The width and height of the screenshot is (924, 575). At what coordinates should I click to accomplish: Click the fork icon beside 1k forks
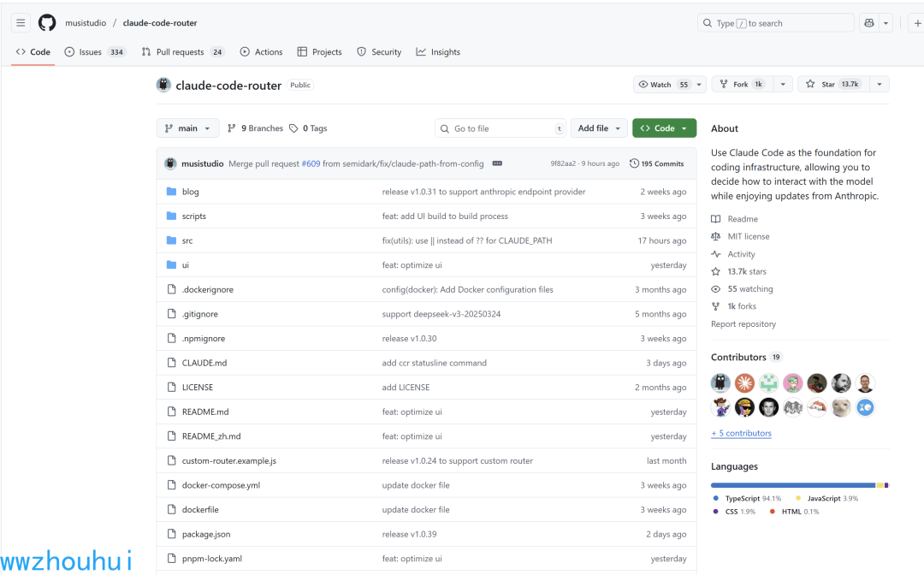[x=715, y=306]
